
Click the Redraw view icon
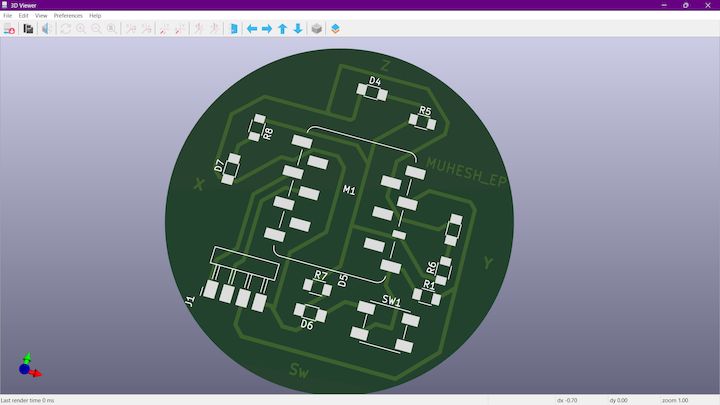[x=66, y=29]
